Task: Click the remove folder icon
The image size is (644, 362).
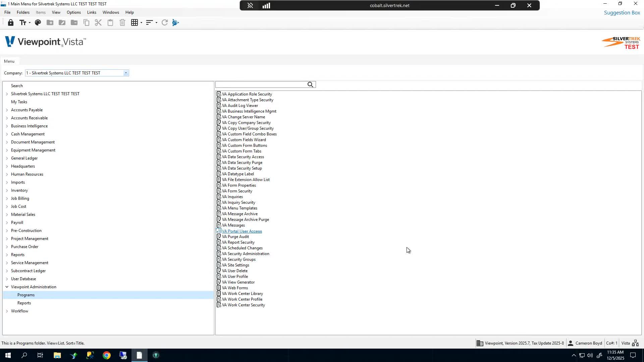Action: pyautogui.click(x=74, y=23)
